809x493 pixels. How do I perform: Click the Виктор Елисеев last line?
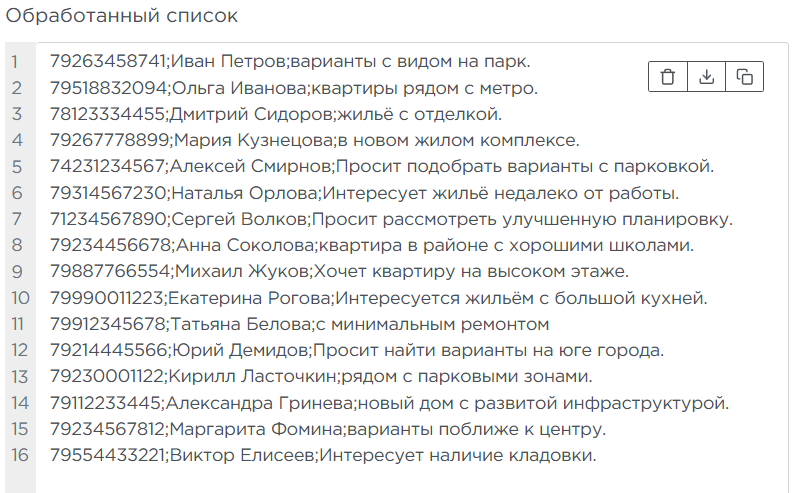tap(323, 456)
